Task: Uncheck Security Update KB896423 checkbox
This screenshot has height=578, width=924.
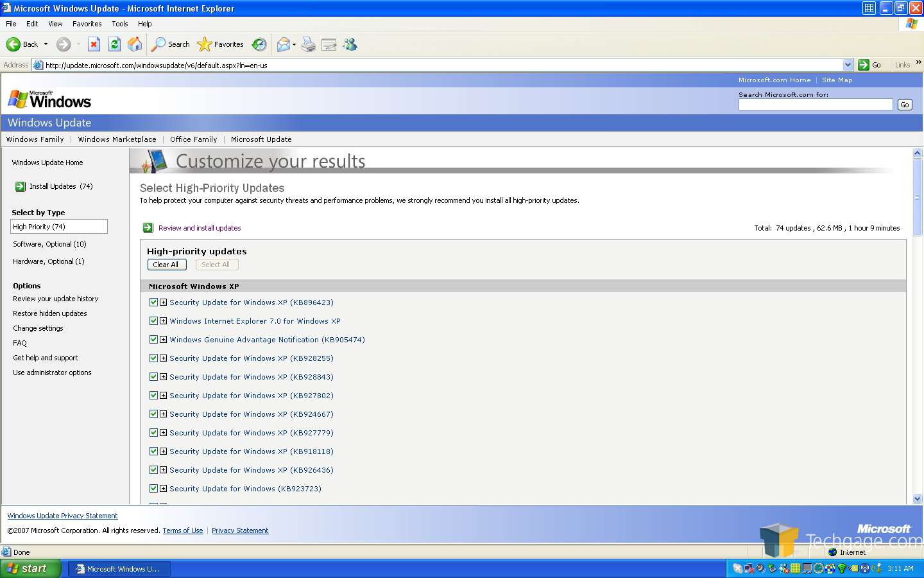Action: tap(153, 302)
